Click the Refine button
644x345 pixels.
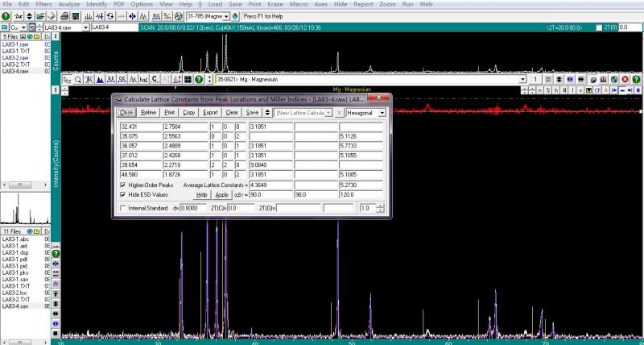148,113
